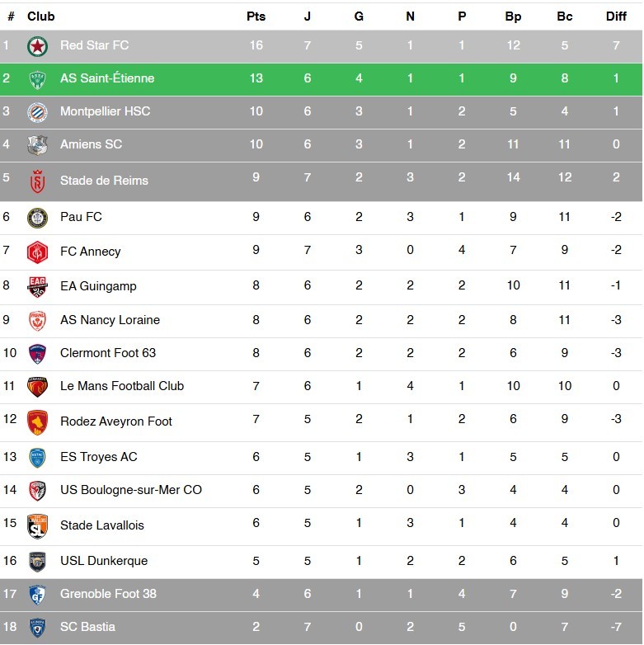Select the US Boulogne-sur-Mer CO row name
Image resolution: width=644 pixels, height=645 pixels.
(131, 490)
